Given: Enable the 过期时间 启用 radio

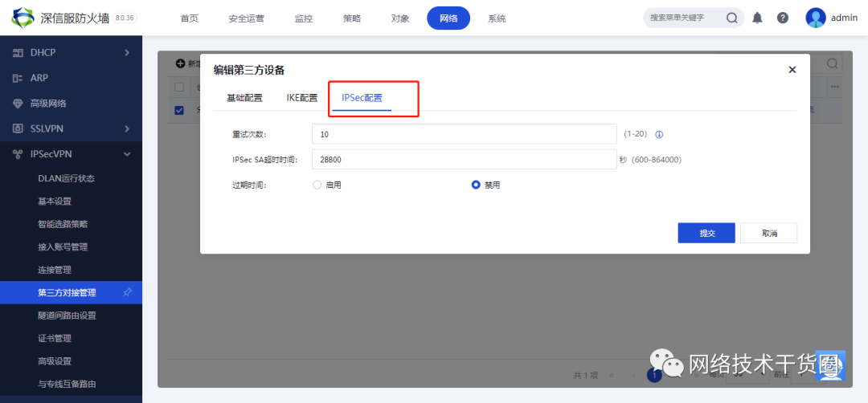Looking at the screenshot, I should (x=317, y=185).
